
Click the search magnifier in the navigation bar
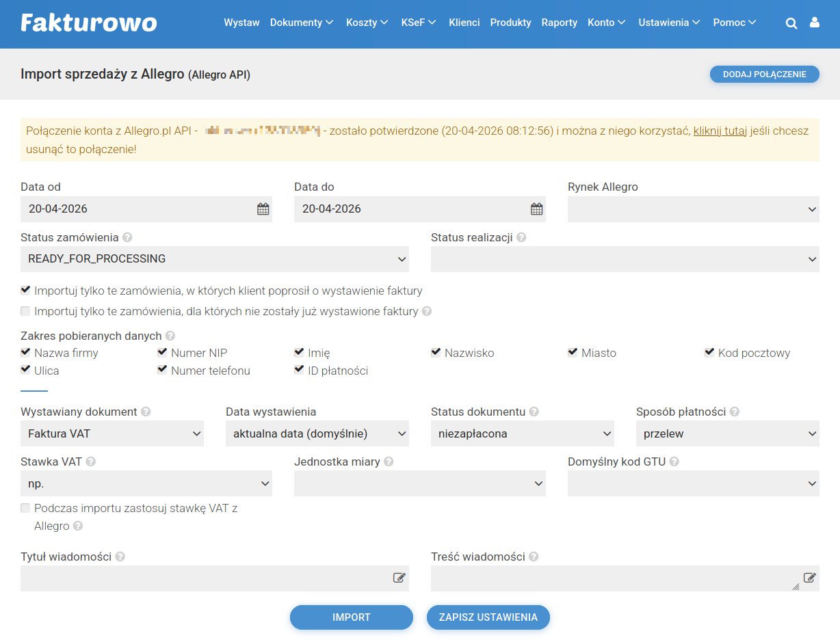[x=791, y=23]
